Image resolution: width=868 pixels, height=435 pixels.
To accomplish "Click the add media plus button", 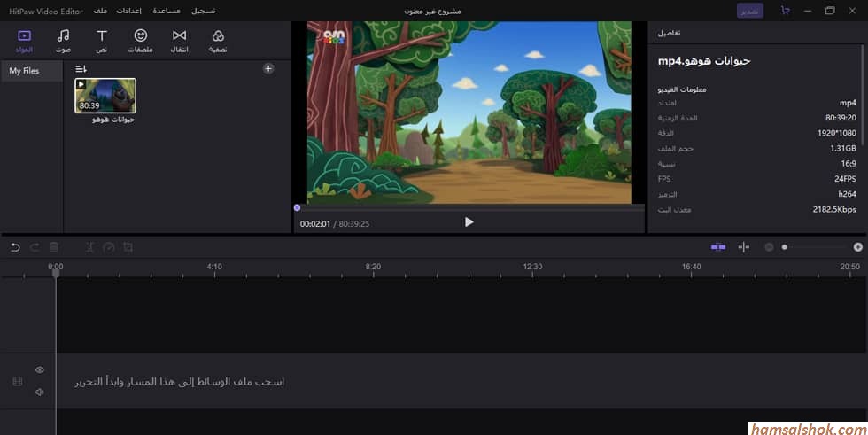I will click(268, 68).
